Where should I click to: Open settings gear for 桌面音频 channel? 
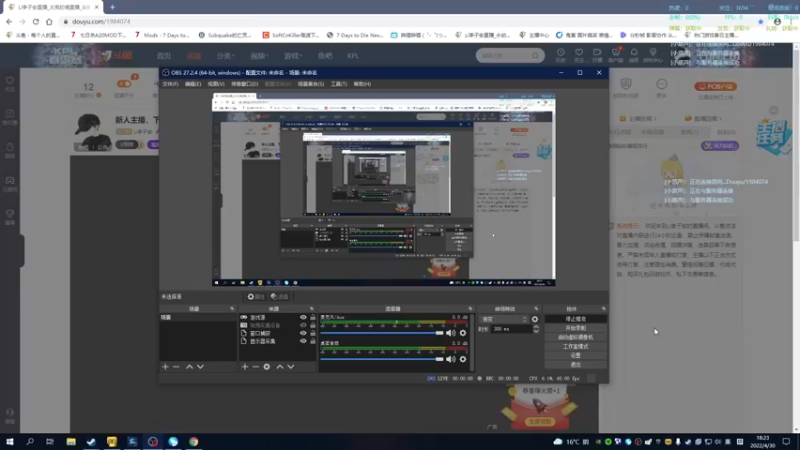(463, 359)
